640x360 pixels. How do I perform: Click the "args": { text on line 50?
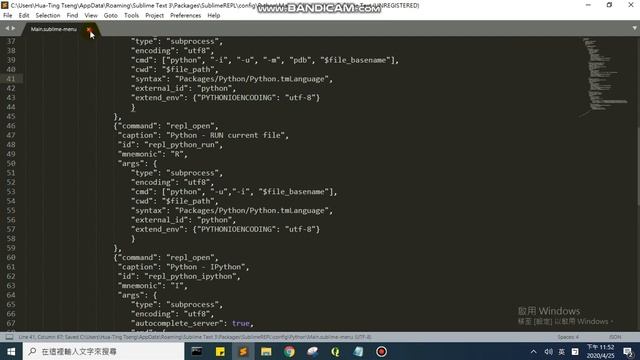(137, 163)
